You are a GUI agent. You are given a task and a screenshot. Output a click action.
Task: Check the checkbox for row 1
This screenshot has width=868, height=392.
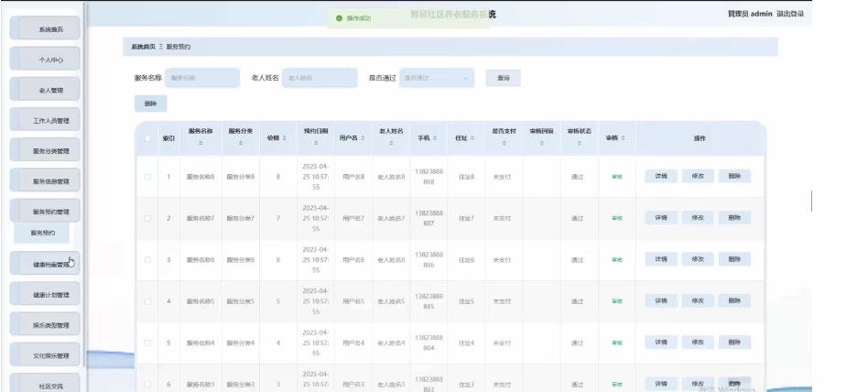(147, 176)
